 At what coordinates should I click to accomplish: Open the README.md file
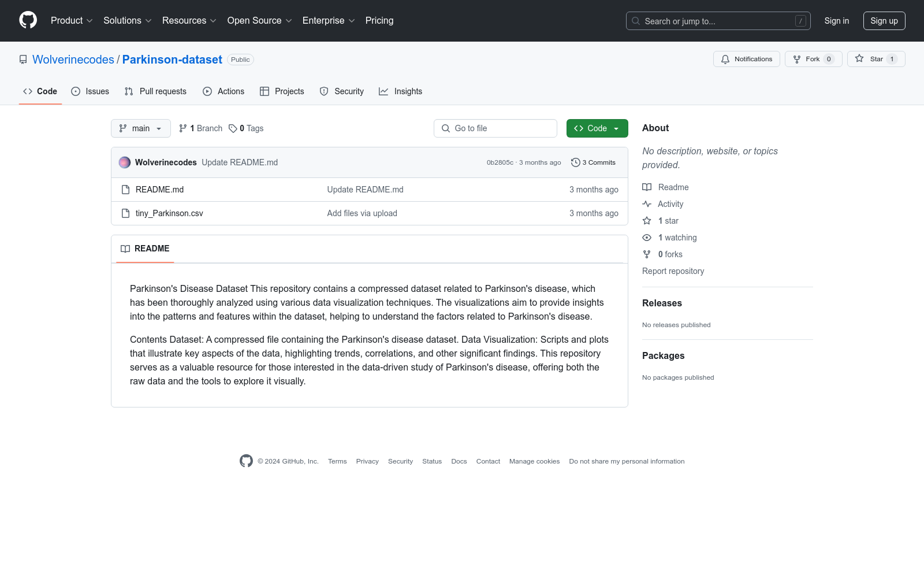pyautogui.click(x=159, y=190)
